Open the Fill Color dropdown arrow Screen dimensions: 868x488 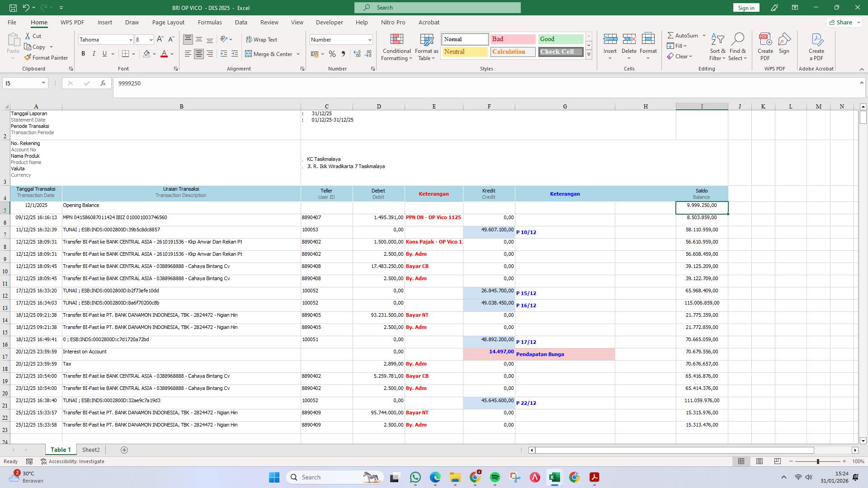tap(154, 54)
